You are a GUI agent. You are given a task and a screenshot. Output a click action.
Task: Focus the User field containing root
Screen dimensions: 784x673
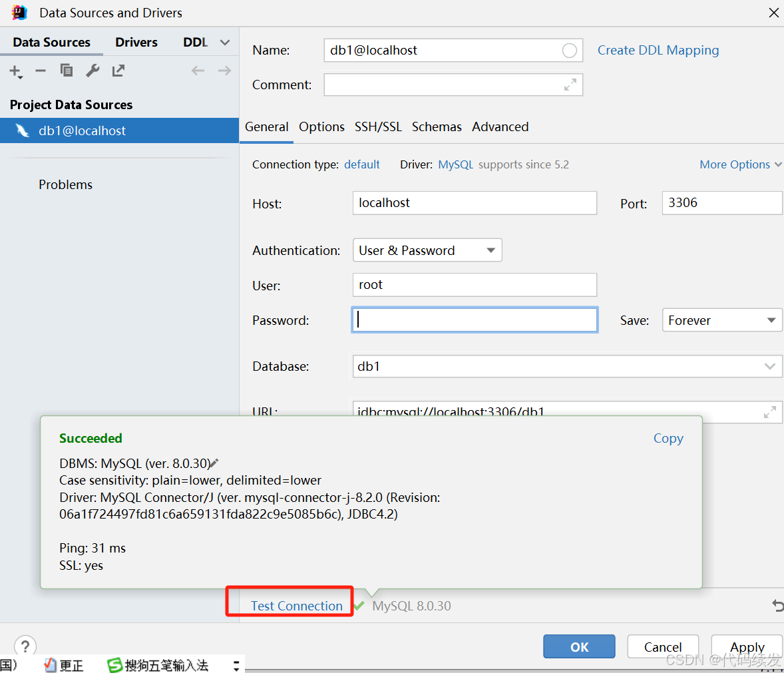click(475, 284)
